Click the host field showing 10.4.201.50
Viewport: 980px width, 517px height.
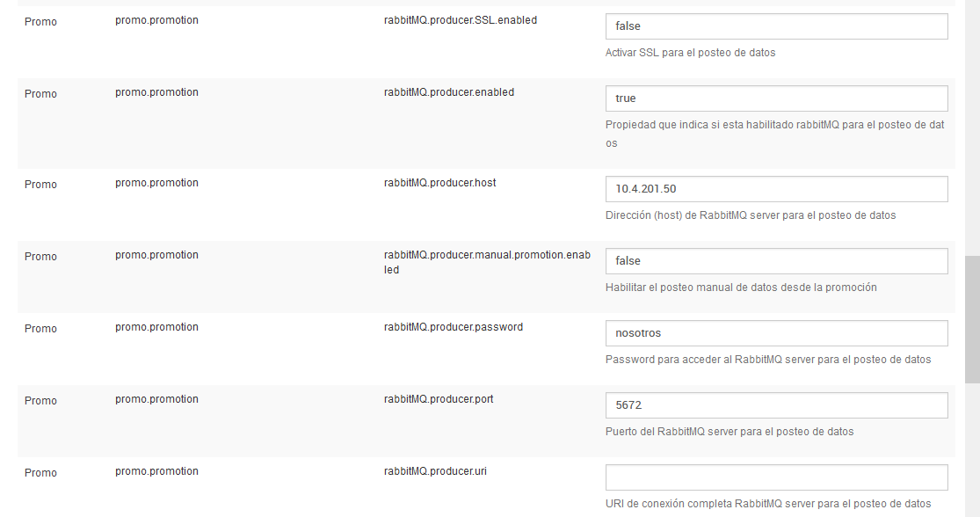coord(776,189)
